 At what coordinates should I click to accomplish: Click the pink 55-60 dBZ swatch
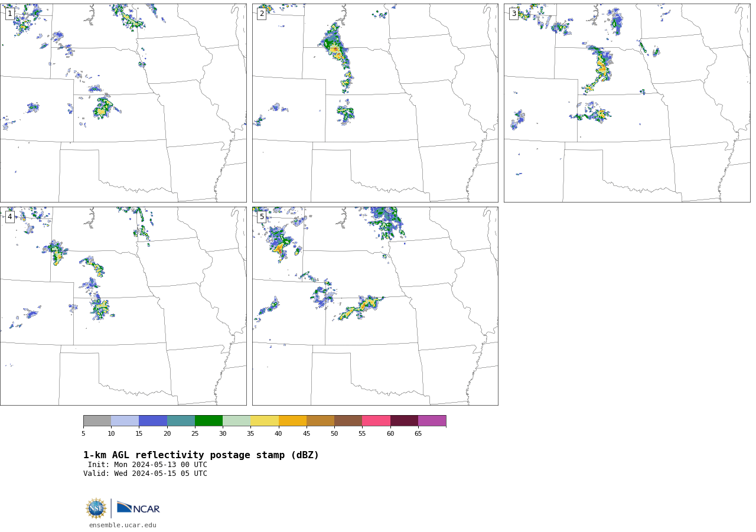376,420
